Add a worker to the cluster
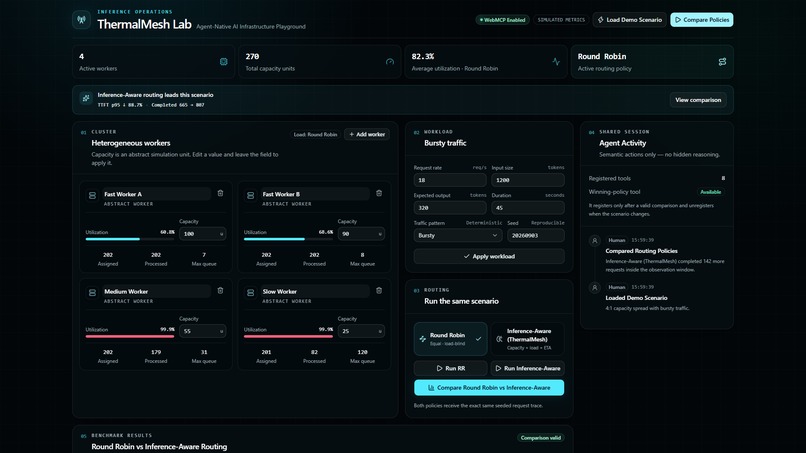 point(367,134)
